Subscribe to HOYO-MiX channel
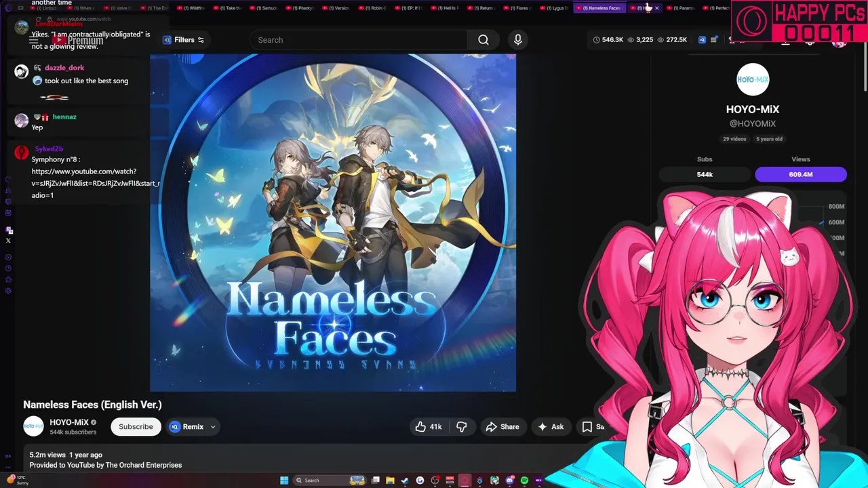 pos(136,426)
